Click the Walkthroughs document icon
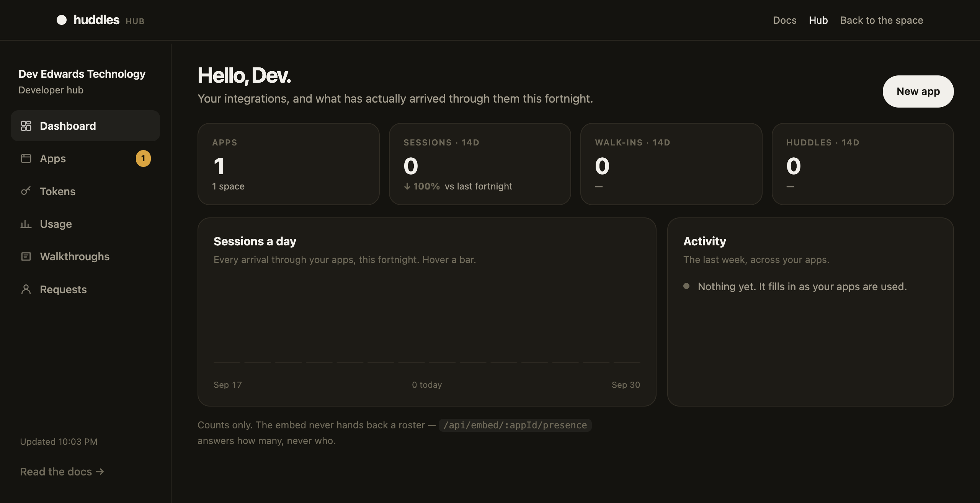The height and width of the screenshot is (503, 980). pyautogui.click(x=26, y=256)
